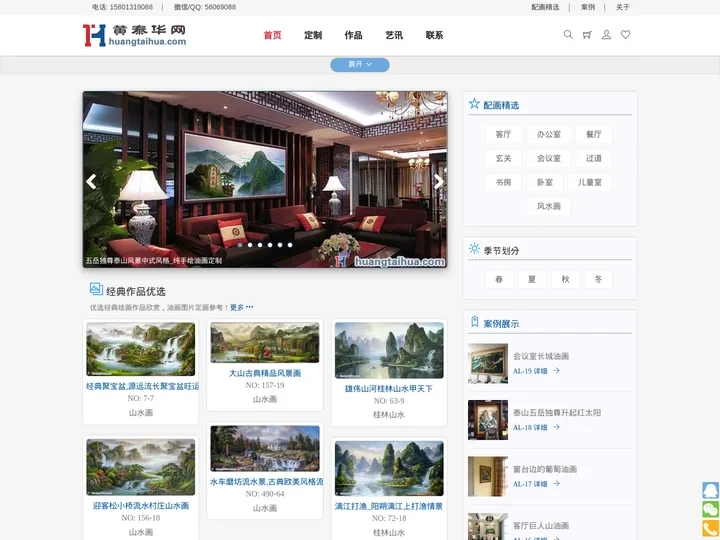Choose the 秋 season filter
This screenshot has height=540, width=720.
pyautogui.click(x=565, y=279)
